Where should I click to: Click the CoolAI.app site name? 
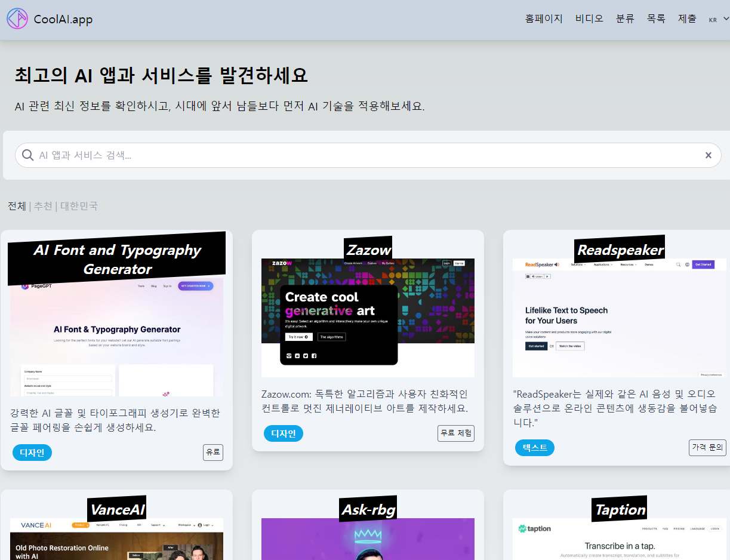(63, 20)
